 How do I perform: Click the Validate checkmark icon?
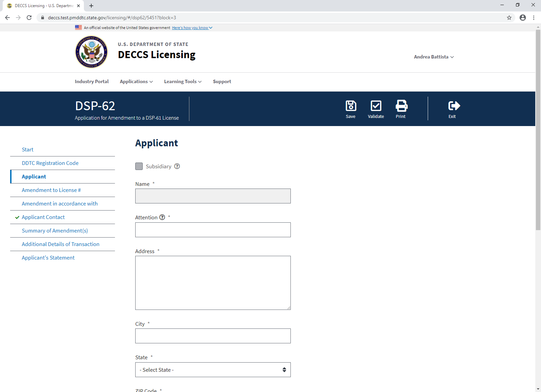pyautogui.click(x=376, y=106)
